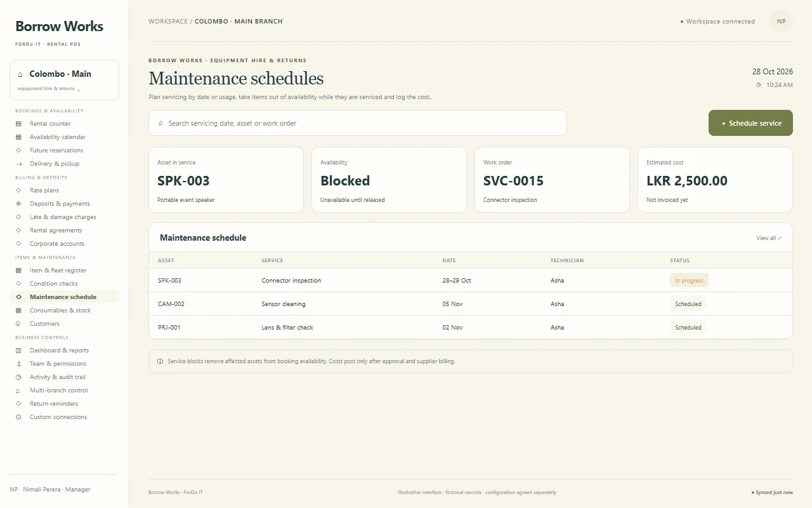
Task: Click the Consumables & stock icon
Action: point(18,311)
